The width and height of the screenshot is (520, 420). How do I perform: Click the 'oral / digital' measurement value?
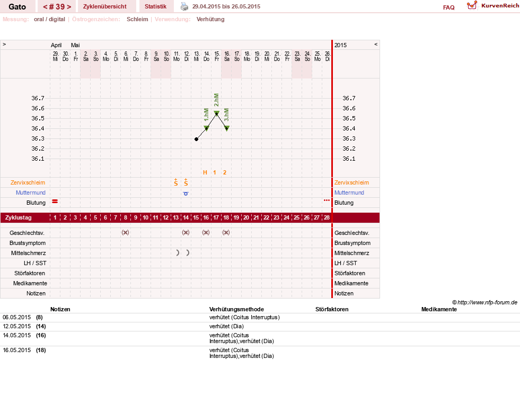pyautogui.click(x=49, y=19)
